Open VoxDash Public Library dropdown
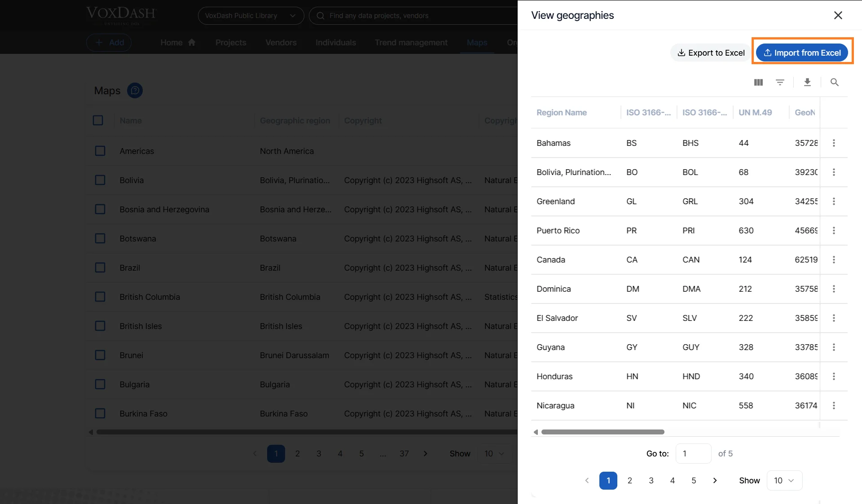The height and width of the screenshot is (504, 862). [251, 16]
